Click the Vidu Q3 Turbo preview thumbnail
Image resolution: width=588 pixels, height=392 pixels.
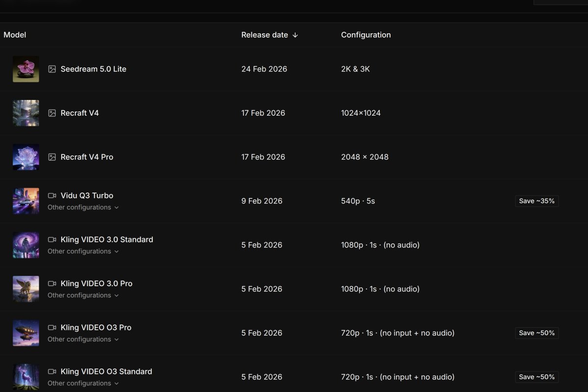click(25, 200)
